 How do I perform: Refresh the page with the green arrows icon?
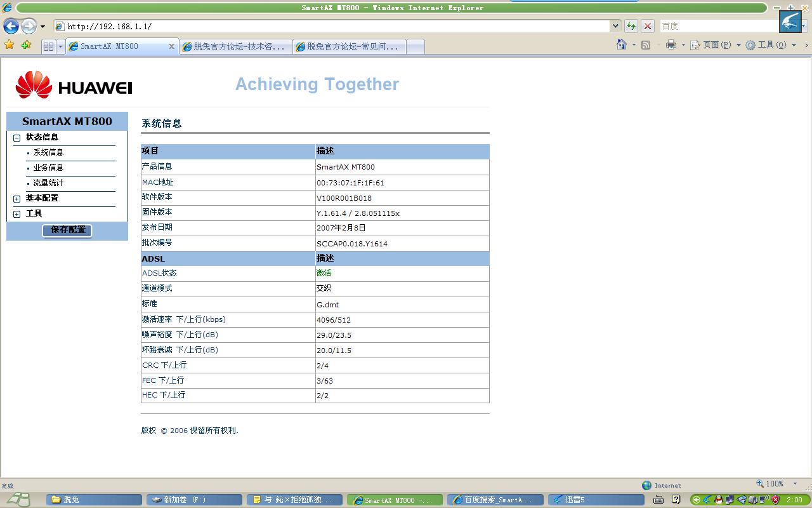click(x=631, y=26)
